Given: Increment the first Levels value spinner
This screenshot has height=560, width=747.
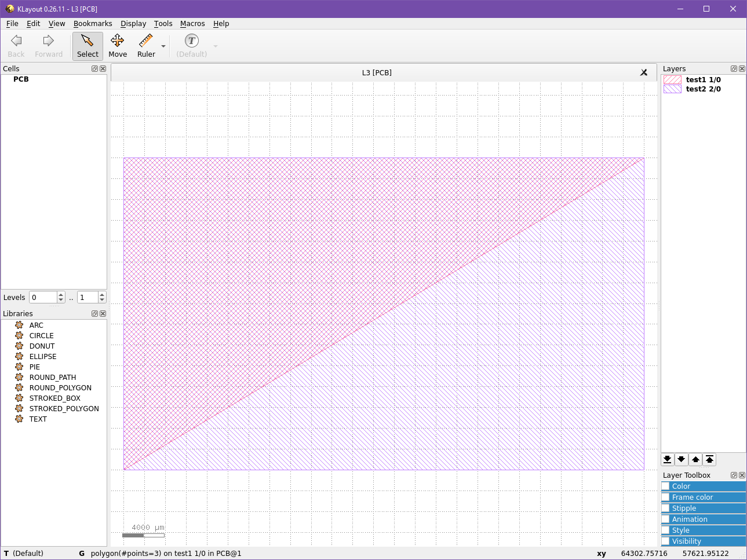Looking at the screenshot, I should click(61, 294).
